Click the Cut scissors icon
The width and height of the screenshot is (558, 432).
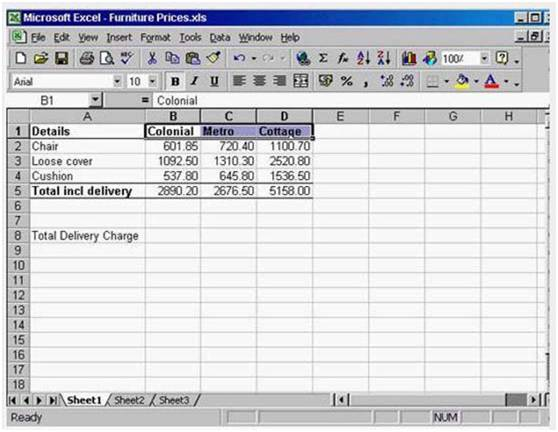coord(152,58)
